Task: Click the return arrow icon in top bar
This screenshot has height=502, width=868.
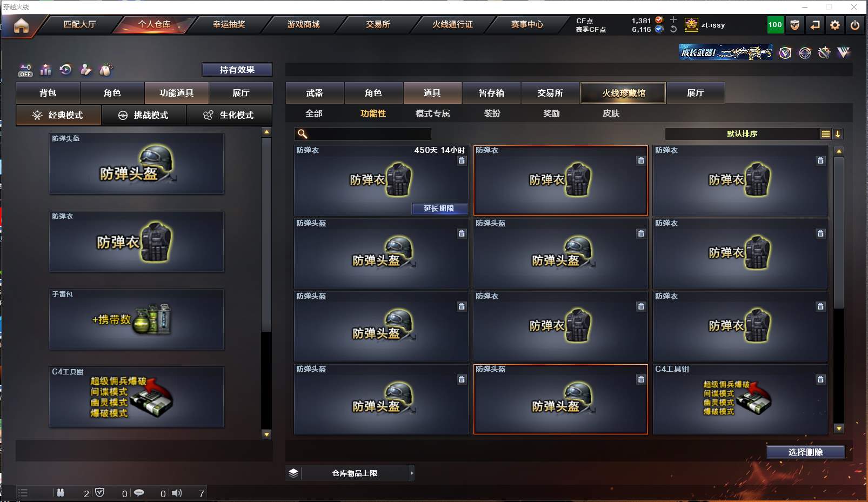Action: [x=815, y=25]
